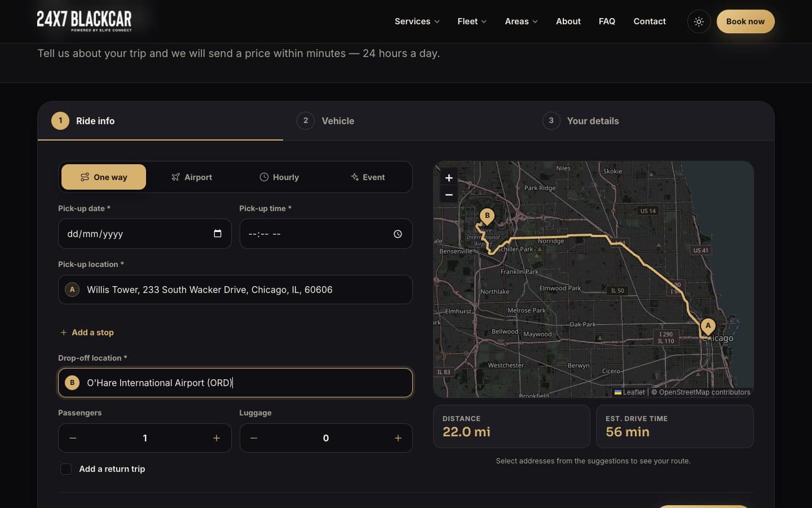Open the FAQ page

[607, 21]
